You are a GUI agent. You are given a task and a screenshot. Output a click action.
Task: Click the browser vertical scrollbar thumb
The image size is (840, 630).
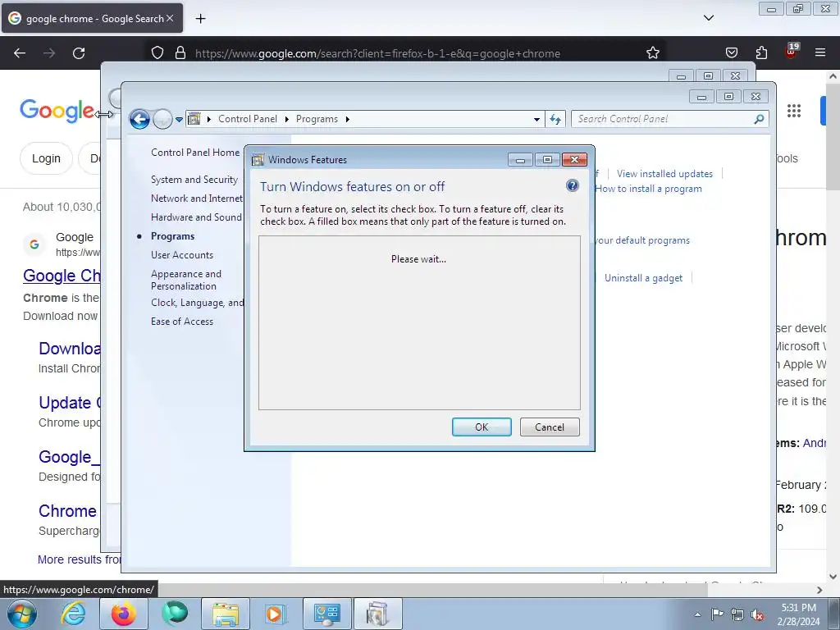coord(833,135)
